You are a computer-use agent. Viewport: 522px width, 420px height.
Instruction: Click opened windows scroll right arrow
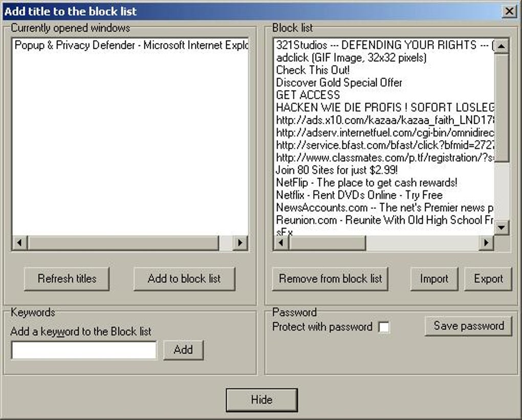(240, 242)
